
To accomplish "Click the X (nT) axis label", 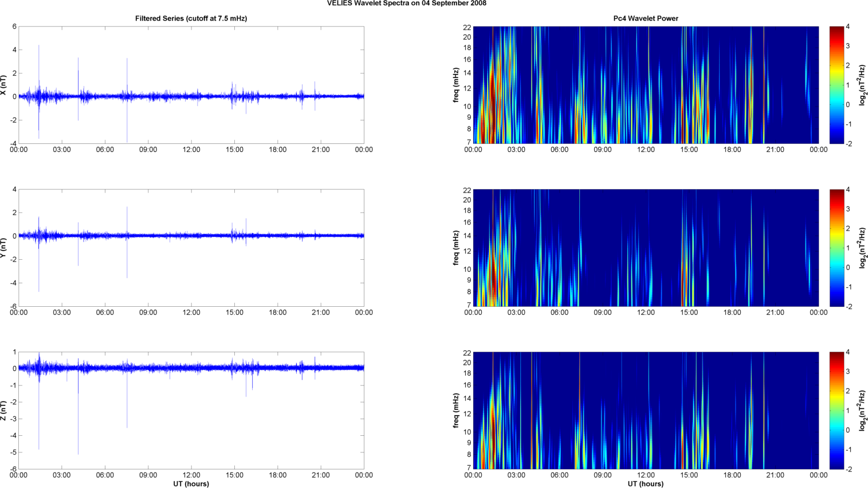I will (3, 85).
